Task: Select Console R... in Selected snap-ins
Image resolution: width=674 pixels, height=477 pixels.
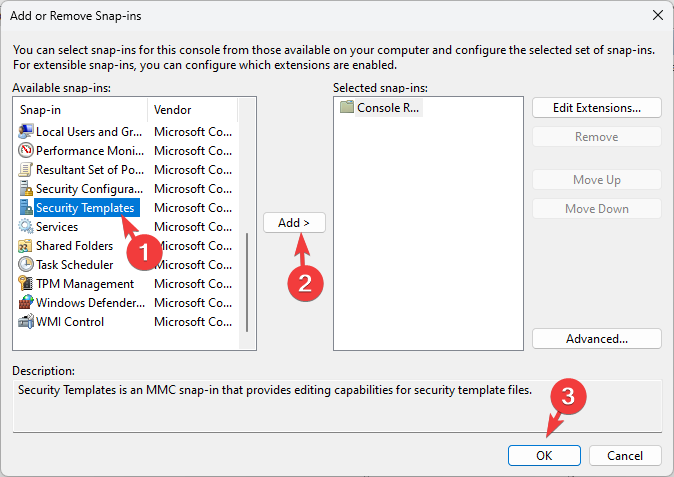Action: pyautogui.click(x=388, y=107)
